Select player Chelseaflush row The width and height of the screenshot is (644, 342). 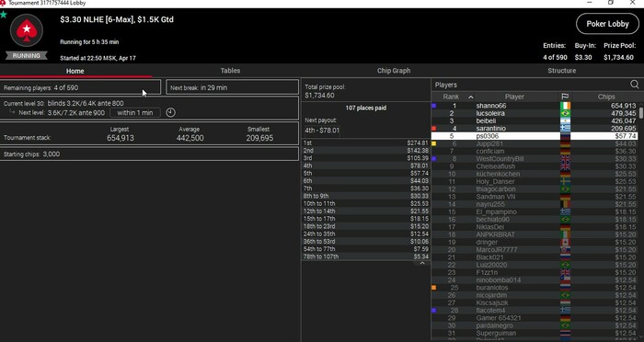pyautogui.click(x=535, y=166)
